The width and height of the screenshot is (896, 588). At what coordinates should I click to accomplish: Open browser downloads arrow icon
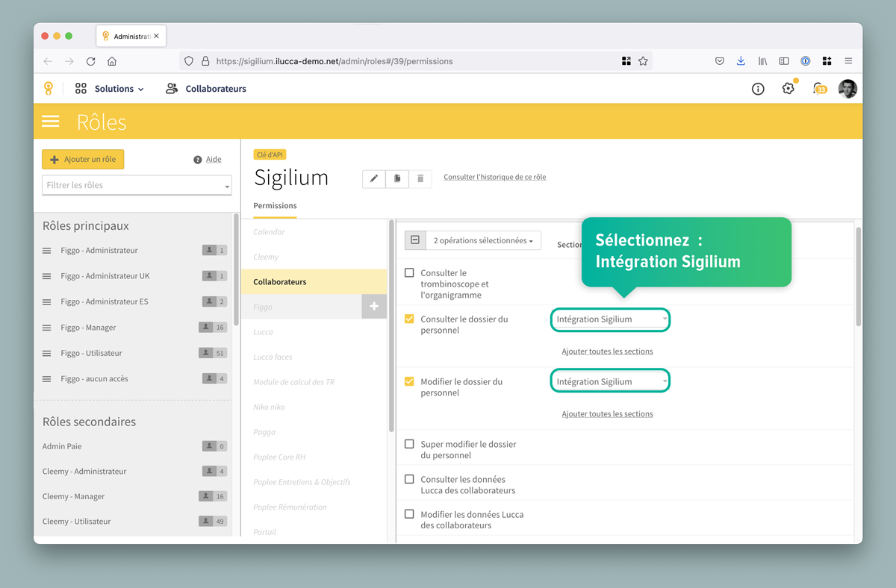pyautogui.click(x=741, y=61)
